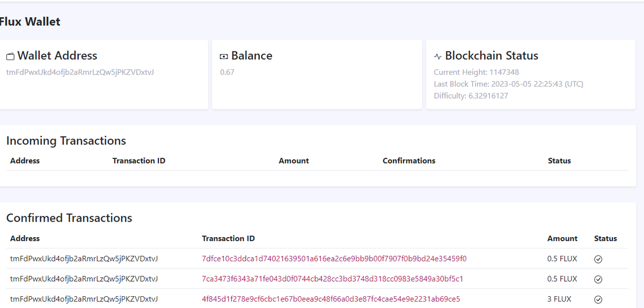Click address cell in the 7dfce10c transaction row
The width and height of the screenshot is (644, 308).
[84, 259]
